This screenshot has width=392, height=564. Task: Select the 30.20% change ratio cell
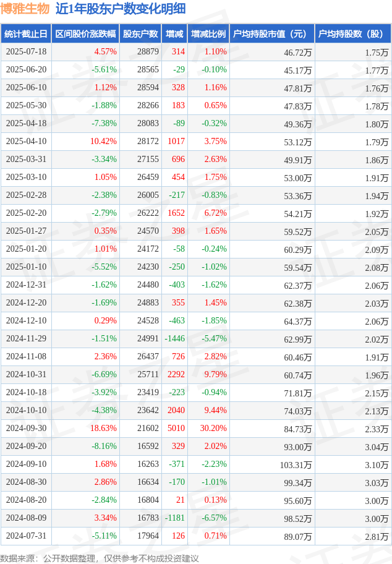(214, 428)
